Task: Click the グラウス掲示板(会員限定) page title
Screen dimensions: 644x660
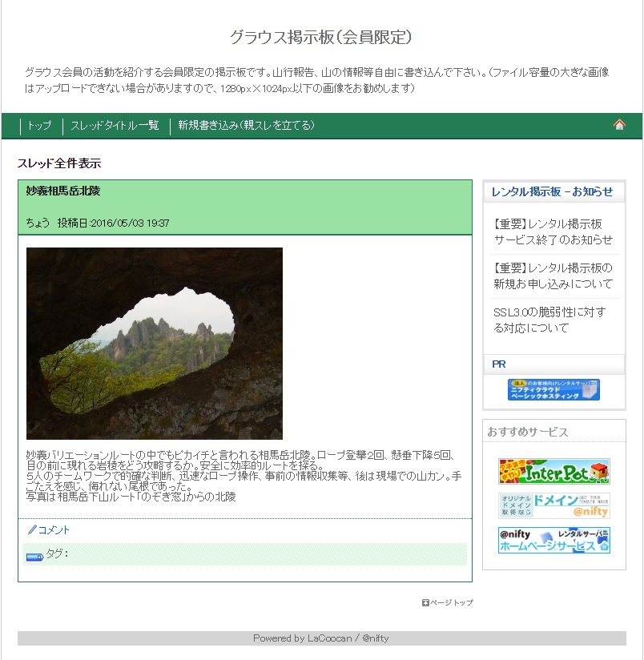Action: [x=320, y=37]
